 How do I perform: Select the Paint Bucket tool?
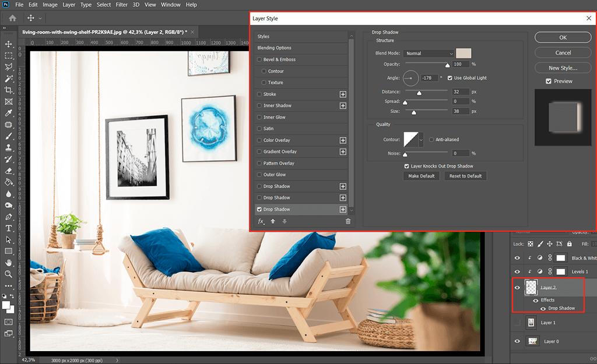coord(8,182)
